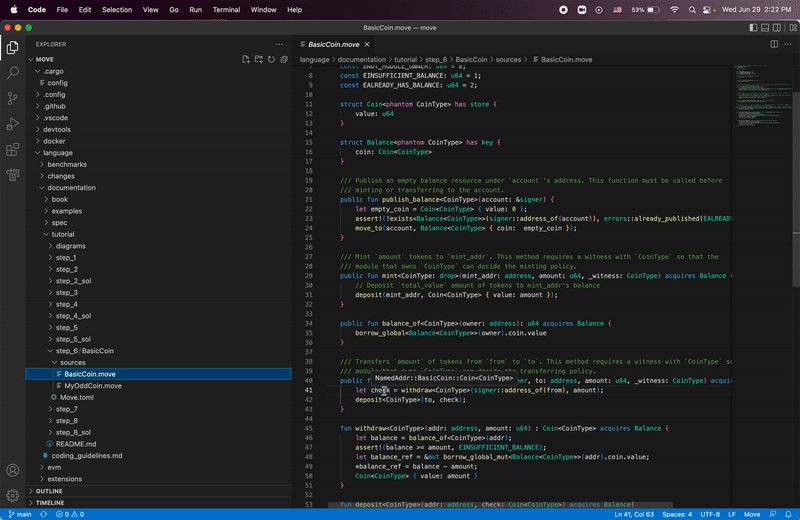Image resolution: width=800 pixels, height=520 pixels.
Task: Open the Go menu
Action: click(x=174, y=10)
